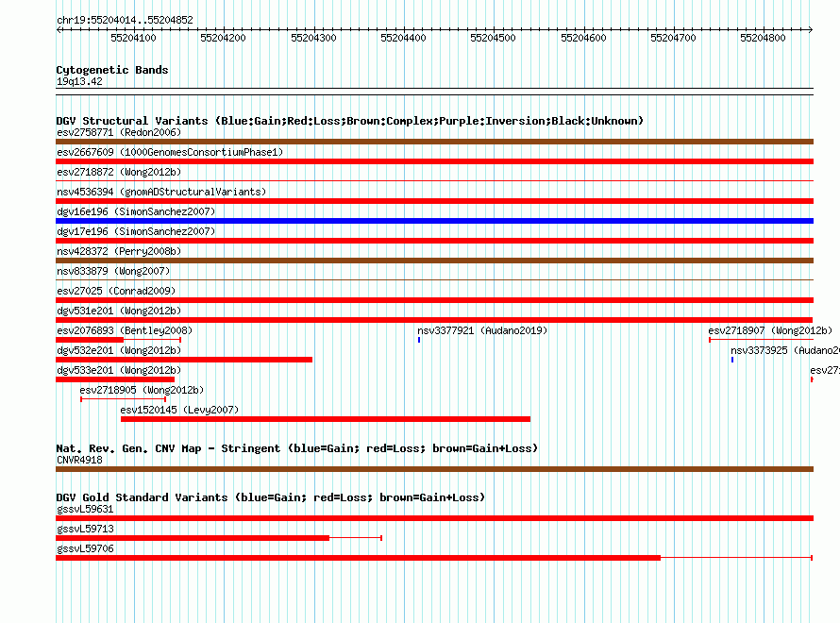Select the blue dgv16e196 gain bar
The image size is (840, 623).
pyautogui.click(x=434, y=221)
